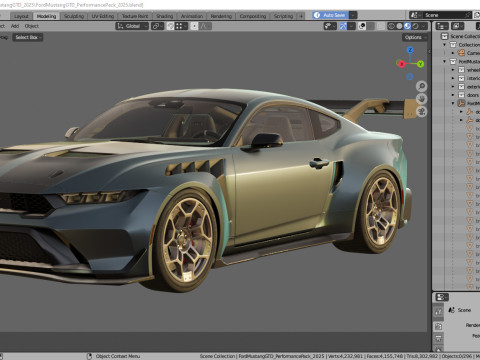Screen dimensions: 480x360
Task: Select the Camera object icon in outliner
Action: [461, 53]
